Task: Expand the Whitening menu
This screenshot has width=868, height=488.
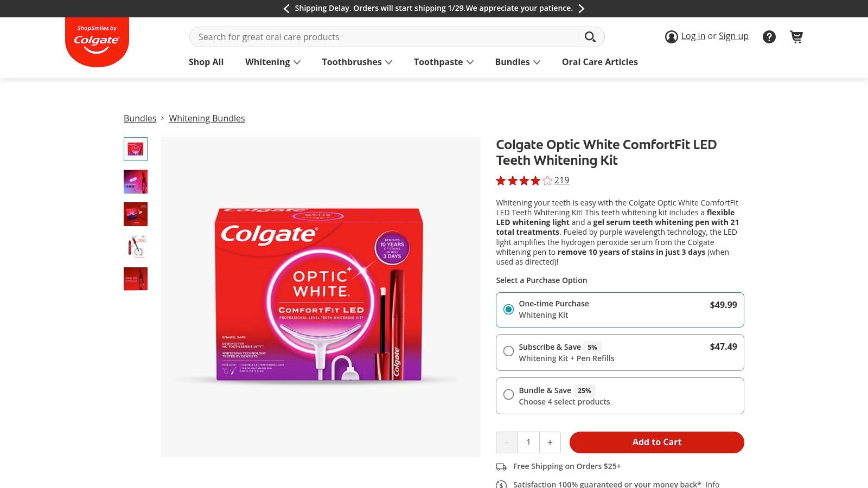Action: (x=272, y=62)
